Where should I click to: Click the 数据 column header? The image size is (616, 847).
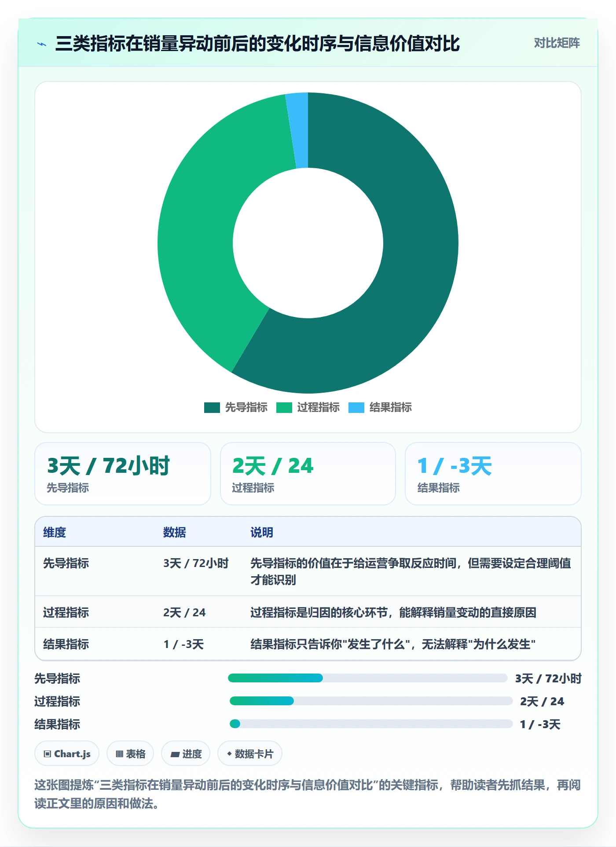(x=174, y=532)
